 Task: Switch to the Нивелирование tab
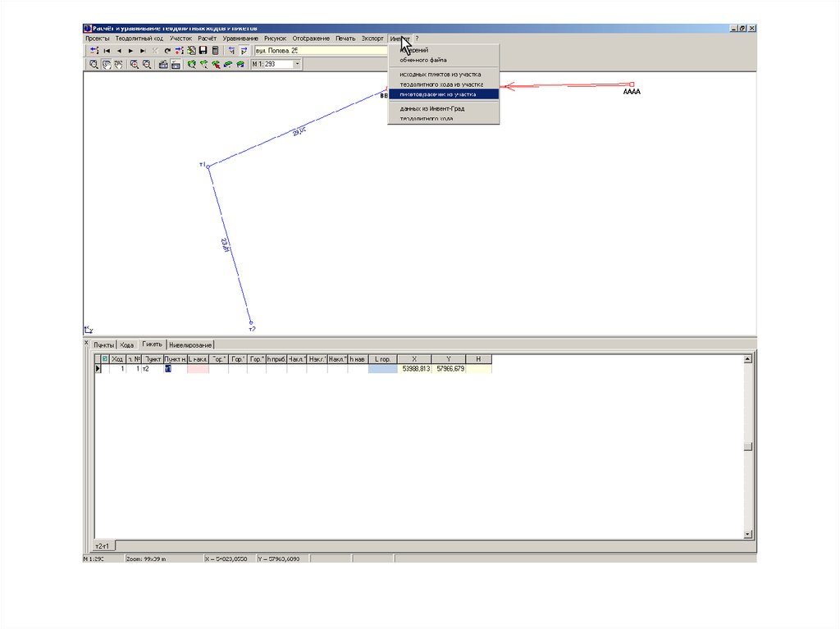click(x=190, y=345)
